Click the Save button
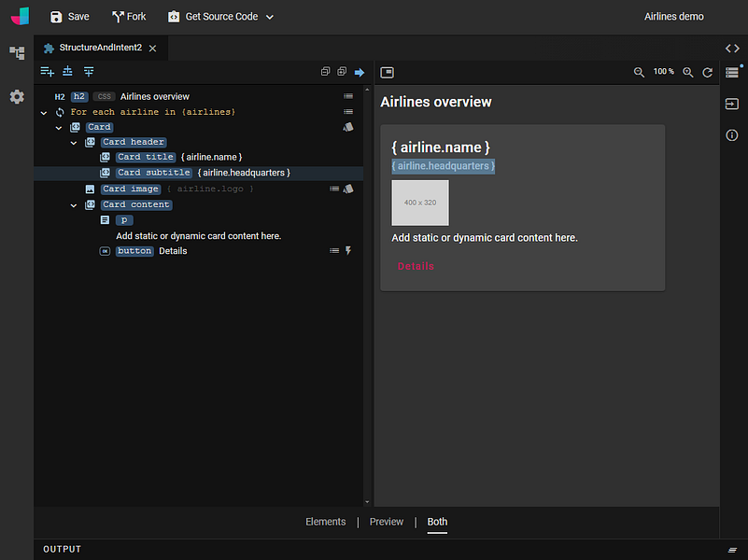Screen dimensions: 748x560 click(x=70, y=17)
